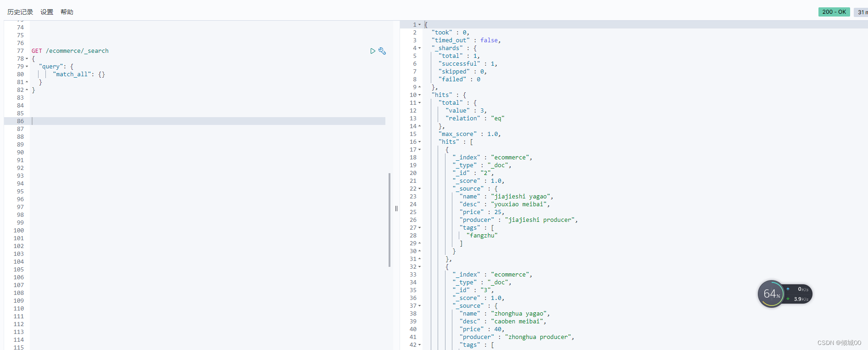This screenshot has height=350, width=868.
Task: Click line number 100 in the editor gutter
Action: (x=19, y=231)
